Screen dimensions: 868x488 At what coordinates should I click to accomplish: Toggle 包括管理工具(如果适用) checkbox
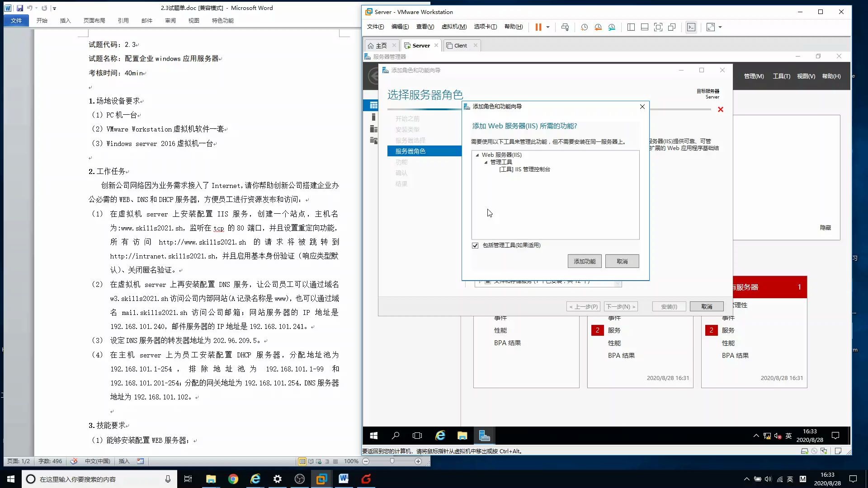[x=475, y=245]
